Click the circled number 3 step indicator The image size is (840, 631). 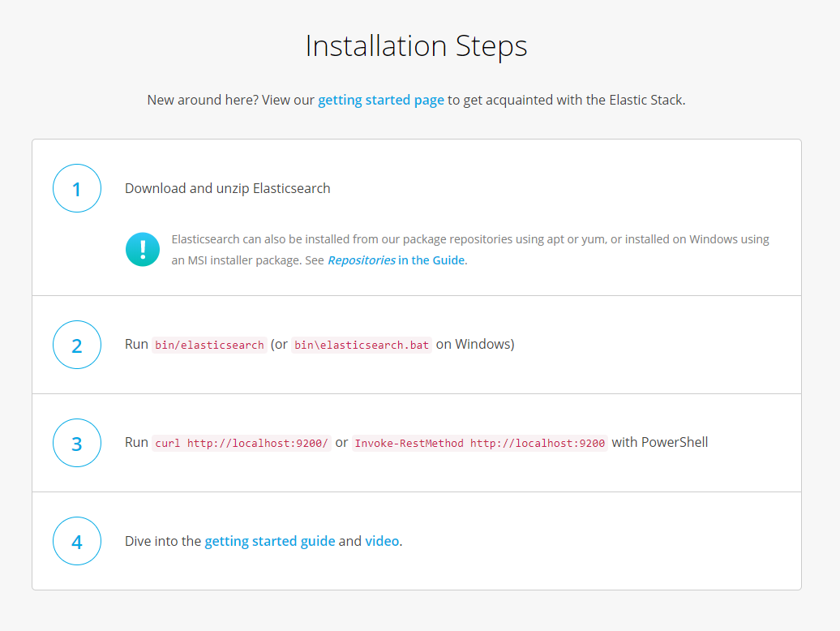pos(76,442)
